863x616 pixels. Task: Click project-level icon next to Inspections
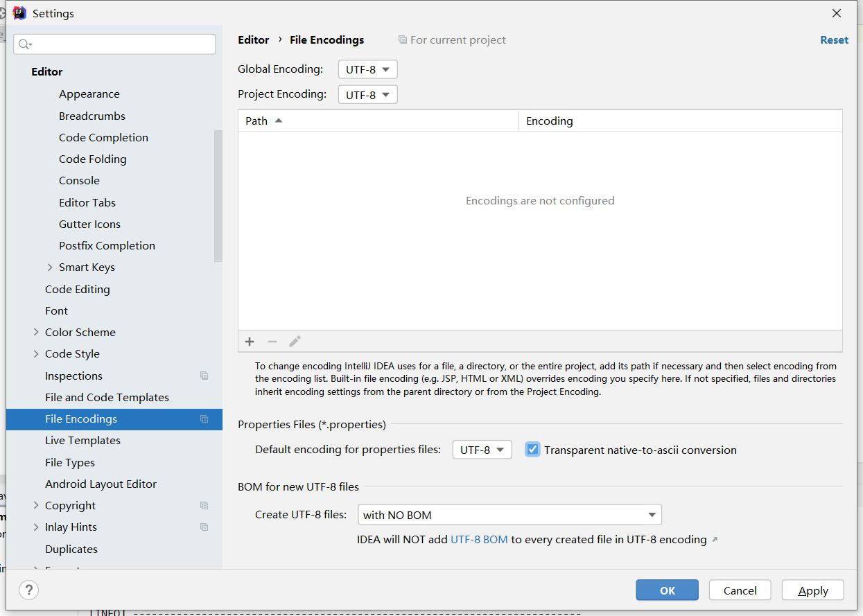pos(204,376)
